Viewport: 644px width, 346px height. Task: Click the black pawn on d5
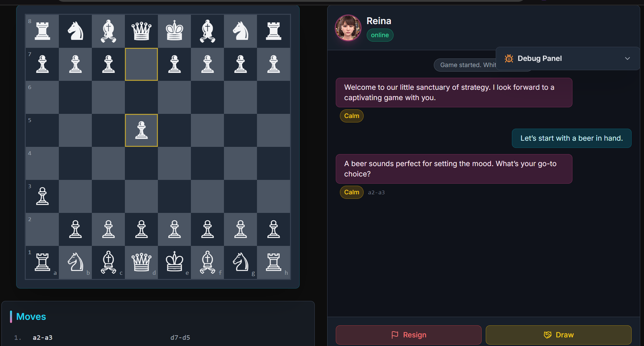coord(141,130)
